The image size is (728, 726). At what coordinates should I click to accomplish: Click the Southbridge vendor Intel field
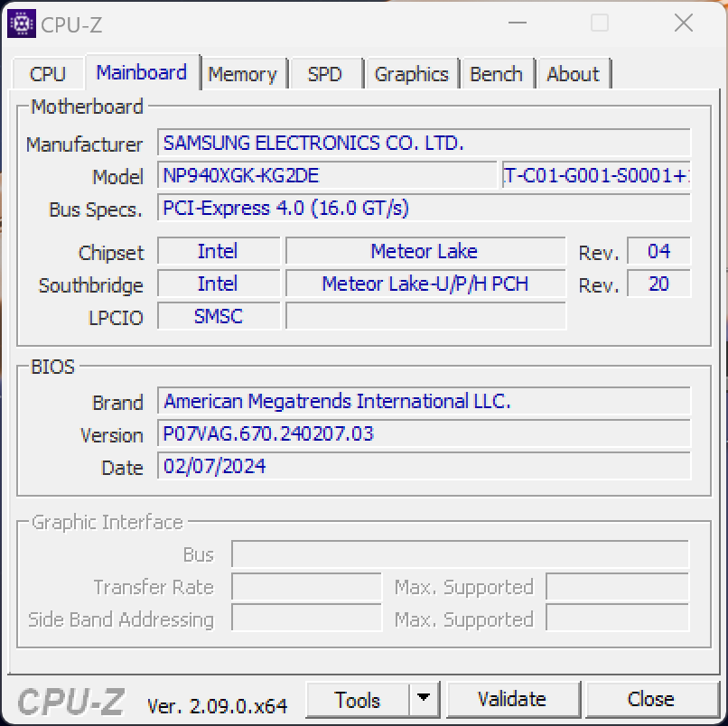coord(219,284)
